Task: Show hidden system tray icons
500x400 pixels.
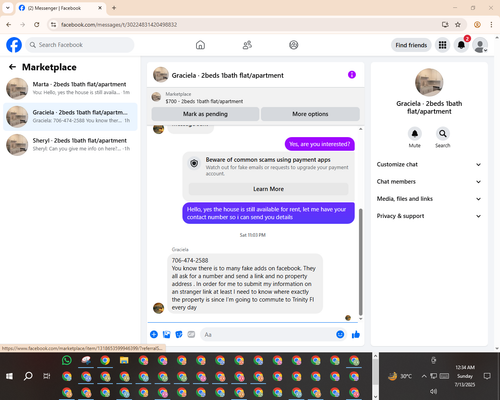Action: click(x=424, y=376)
